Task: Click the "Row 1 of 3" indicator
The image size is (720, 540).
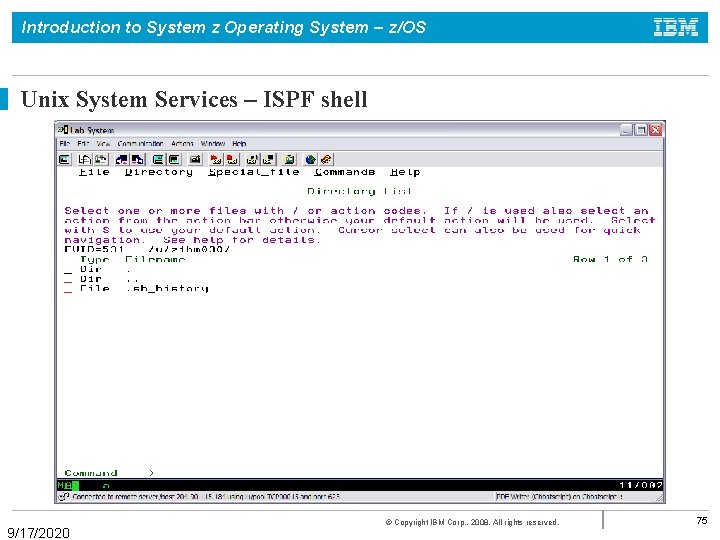Action: tap(610, 259)
